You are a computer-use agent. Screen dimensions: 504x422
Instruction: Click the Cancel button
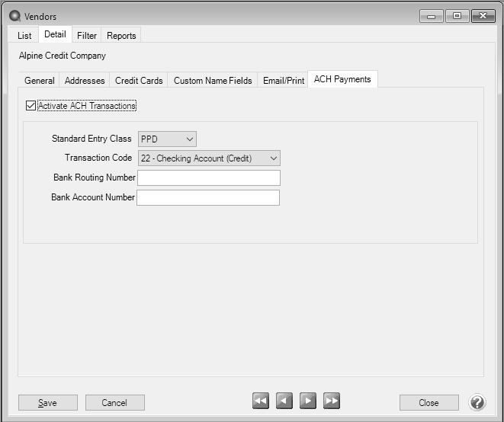[114, 403]
